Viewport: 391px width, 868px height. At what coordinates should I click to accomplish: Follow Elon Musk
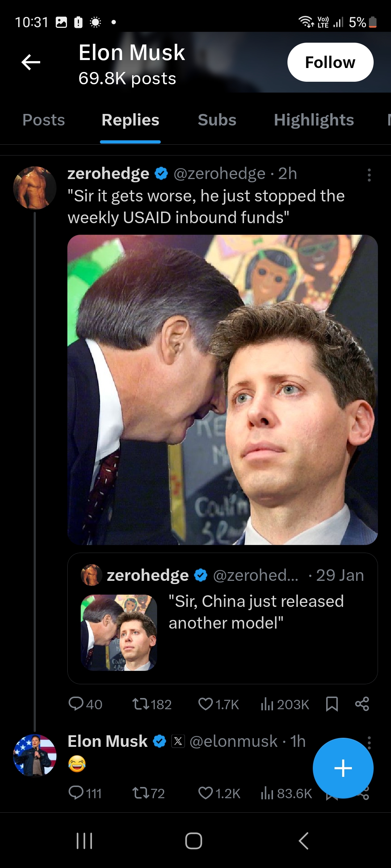[330, 62]
